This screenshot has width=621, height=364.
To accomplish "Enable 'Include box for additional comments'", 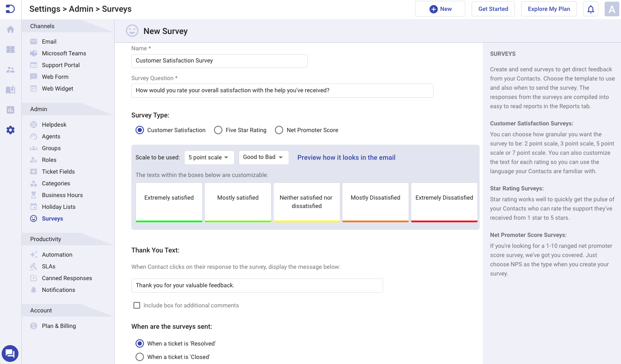I will [137, 305].
